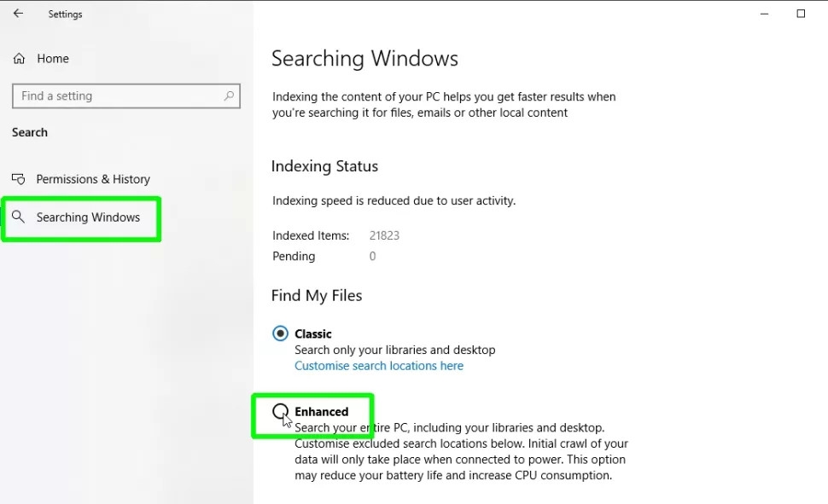
Task: Click the Home icon in the sidebar
Action: (x=19, y=58)
